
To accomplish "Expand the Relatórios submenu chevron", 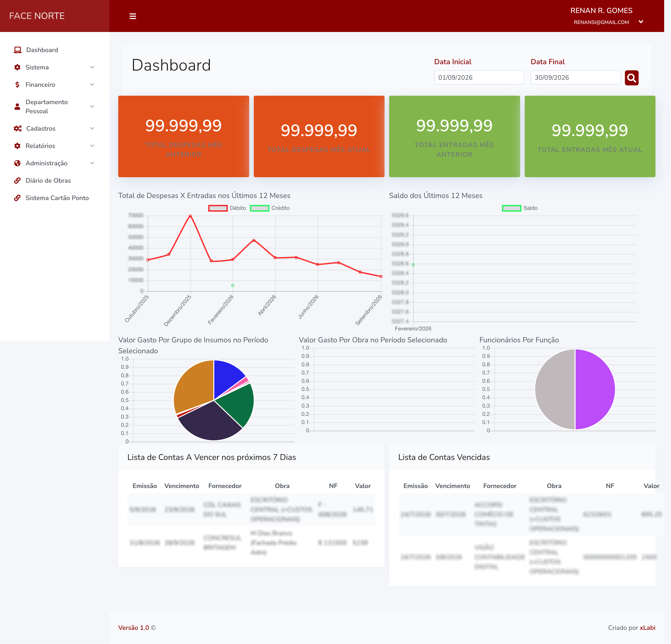I will click(92, 146).
